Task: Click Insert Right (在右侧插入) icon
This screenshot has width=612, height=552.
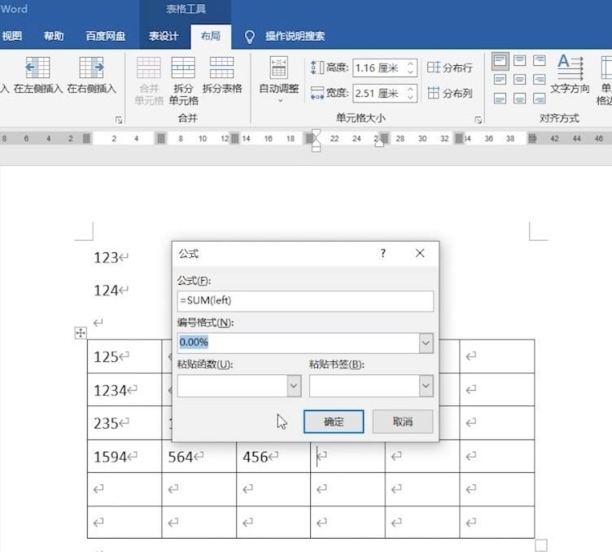Action: [91, 68]
